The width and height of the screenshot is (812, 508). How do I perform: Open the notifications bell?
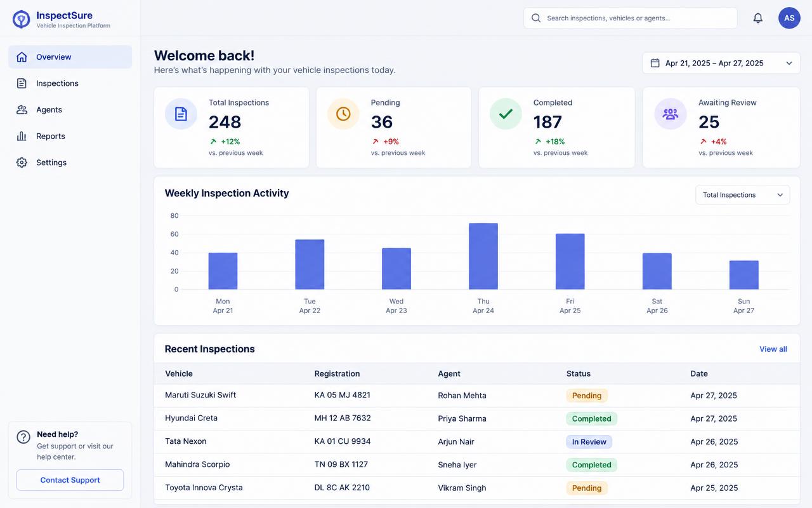point(757,18)
